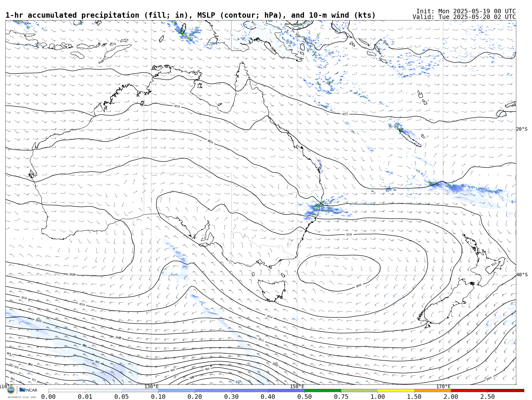The image size is (532, 400).
Task: Click the 968 isobar contour label
Action: [13, 379]
